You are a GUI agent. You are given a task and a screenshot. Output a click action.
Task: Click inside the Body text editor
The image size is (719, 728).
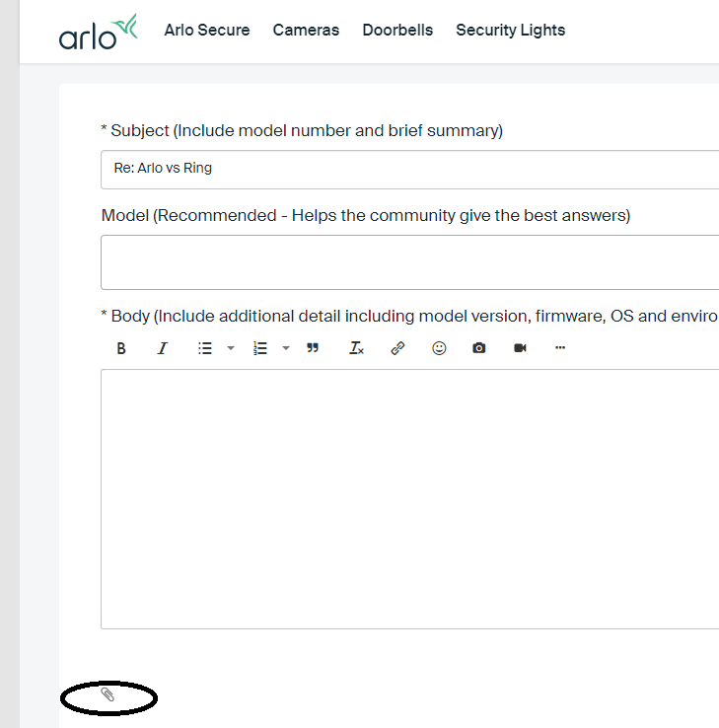pos(410,499)
